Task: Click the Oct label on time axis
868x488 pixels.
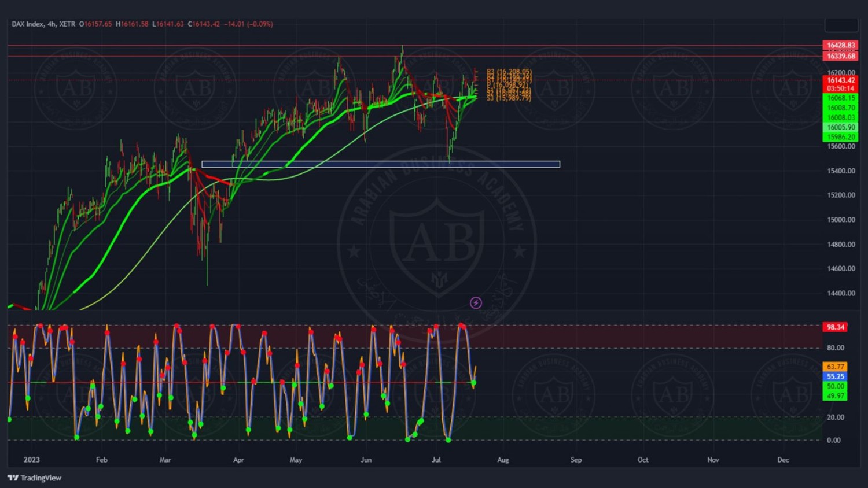Action: 643,460
